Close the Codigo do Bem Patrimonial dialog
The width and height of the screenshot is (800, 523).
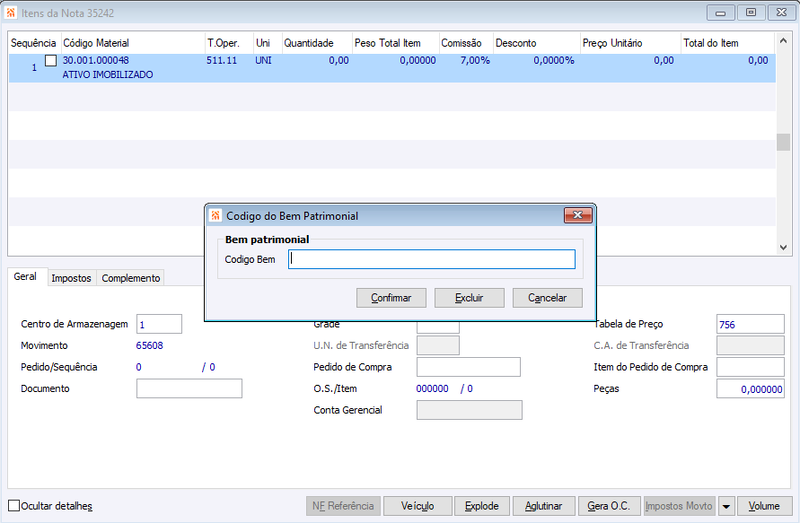(x=578, y=215)
